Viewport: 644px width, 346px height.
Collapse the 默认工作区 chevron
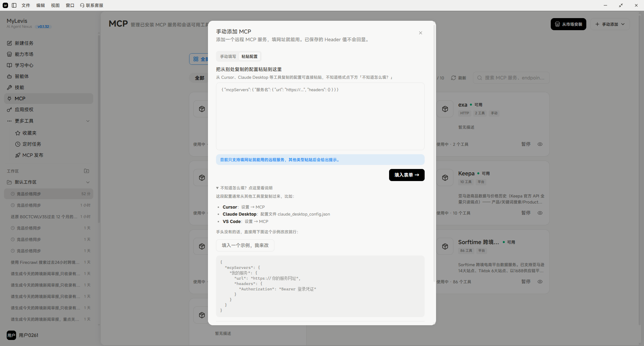click(x=88, y=182)
